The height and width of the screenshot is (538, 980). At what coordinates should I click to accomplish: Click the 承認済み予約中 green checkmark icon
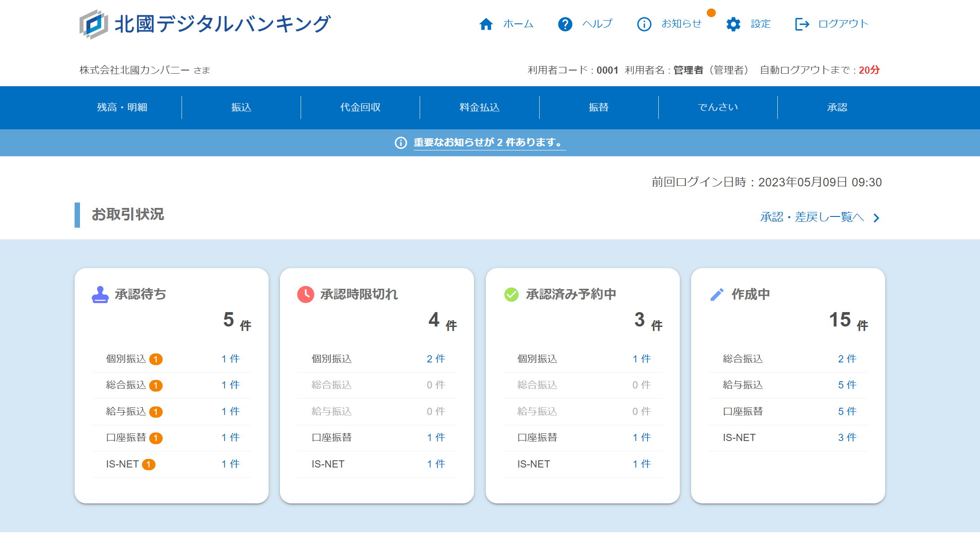click(511, 295)
